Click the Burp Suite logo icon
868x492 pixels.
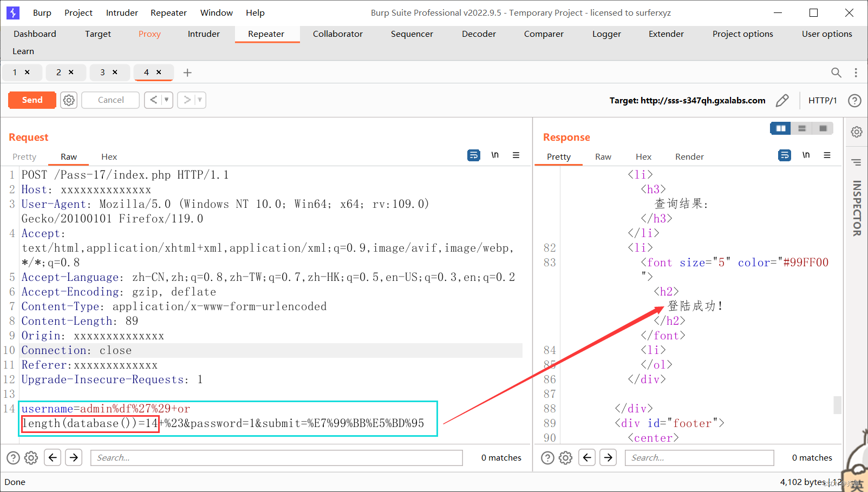[x=13, y=12]
